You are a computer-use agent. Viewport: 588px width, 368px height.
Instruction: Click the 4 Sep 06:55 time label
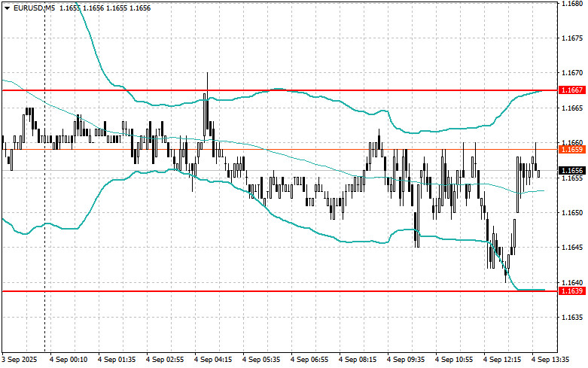(x=309, y=360)
